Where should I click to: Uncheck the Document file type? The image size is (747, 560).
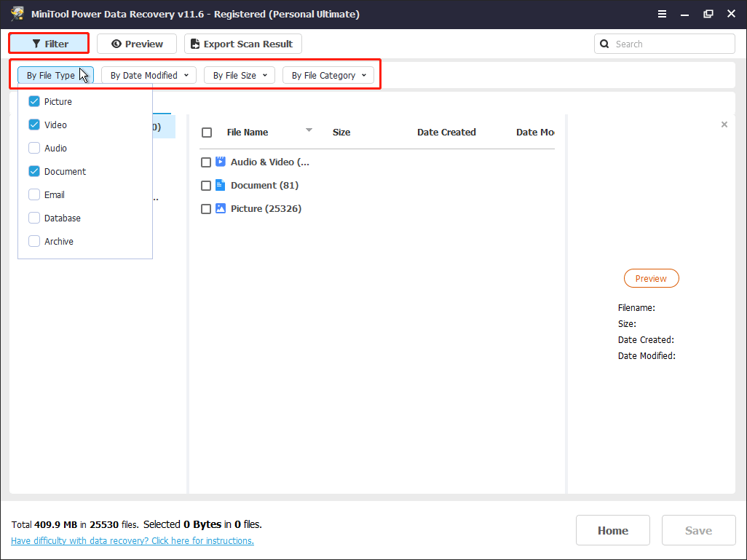click(x=34, y=171)
